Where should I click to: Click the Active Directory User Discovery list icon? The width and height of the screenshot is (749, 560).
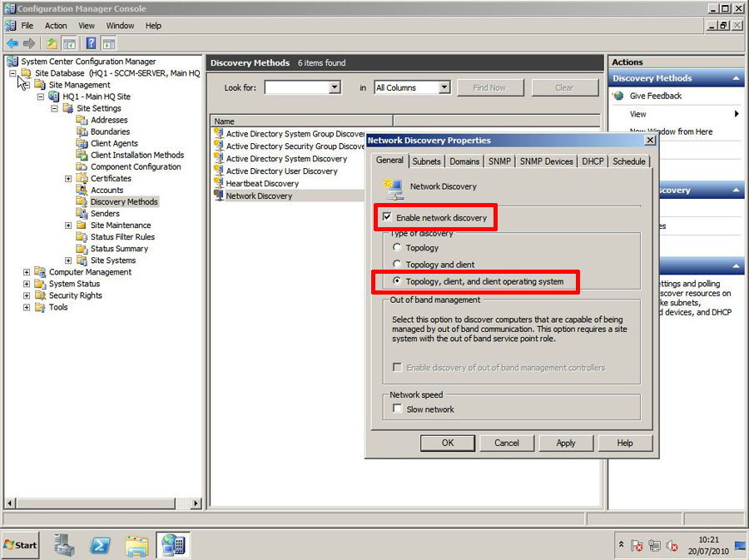point(219,171)
